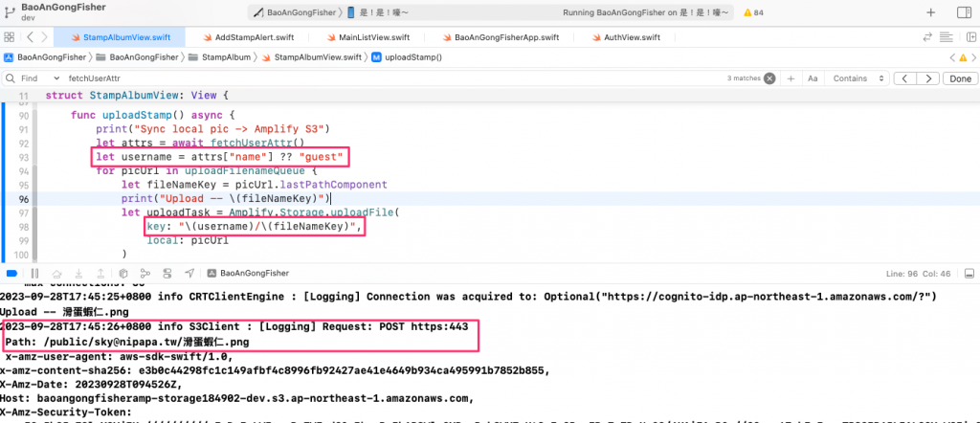Click the plus Library button in the toolbar

930,12
